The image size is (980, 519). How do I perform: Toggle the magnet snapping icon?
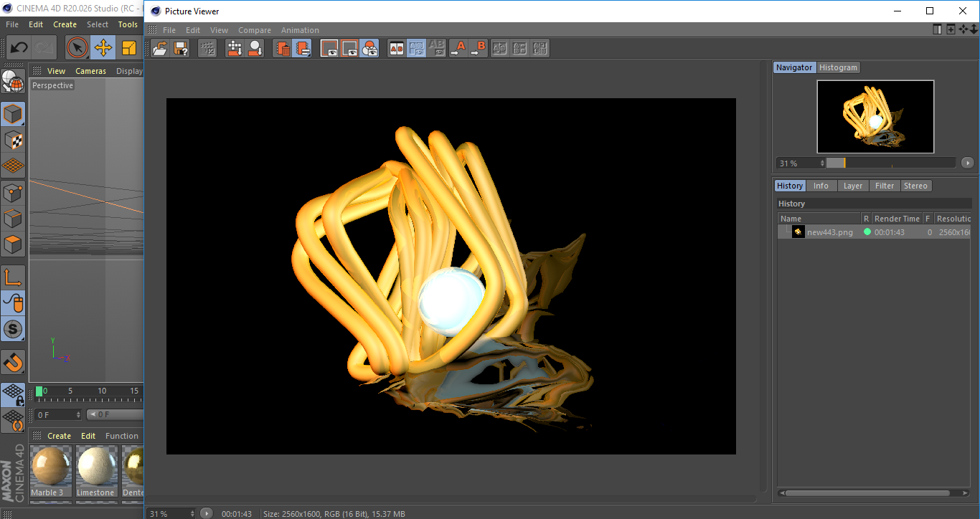point(13,362)
